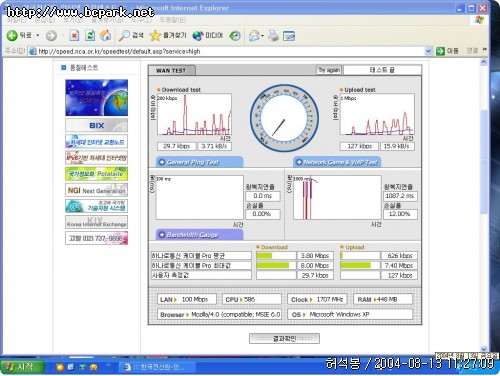Click the green max download progress bar
This screenshot has width=500, height=376.
click(273, 266)
